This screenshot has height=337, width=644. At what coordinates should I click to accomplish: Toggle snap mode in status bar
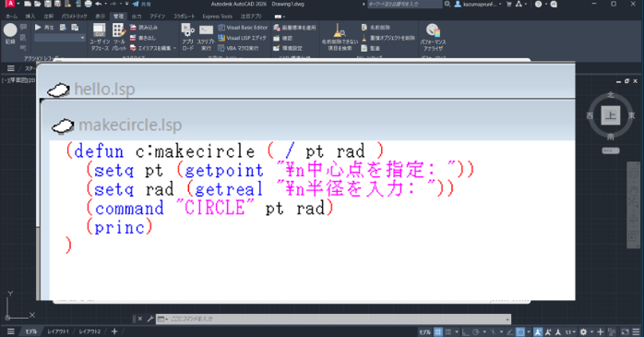click(448, 331)
